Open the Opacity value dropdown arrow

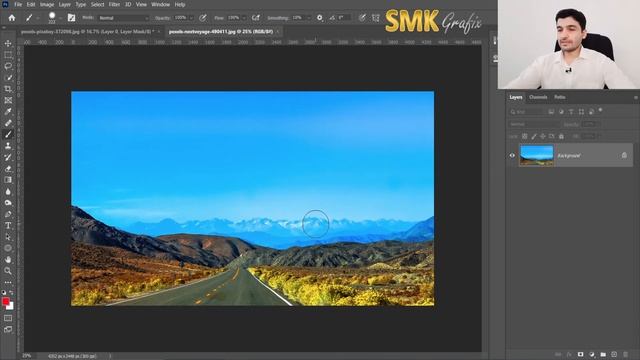click(x=191, y=18)
